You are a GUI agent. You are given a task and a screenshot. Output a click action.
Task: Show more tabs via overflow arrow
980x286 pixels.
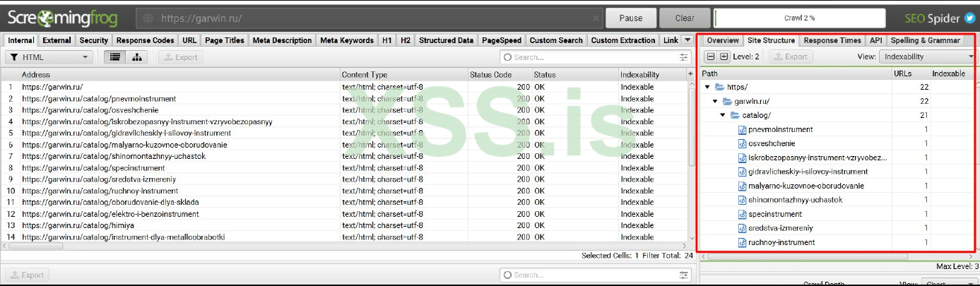[688, 40]
